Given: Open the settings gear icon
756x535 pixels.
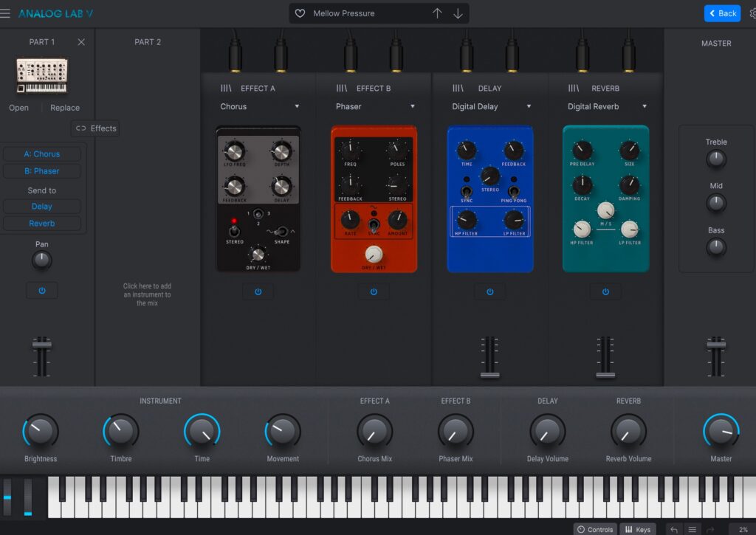Looking at the screenshot, I should (752, 13).
